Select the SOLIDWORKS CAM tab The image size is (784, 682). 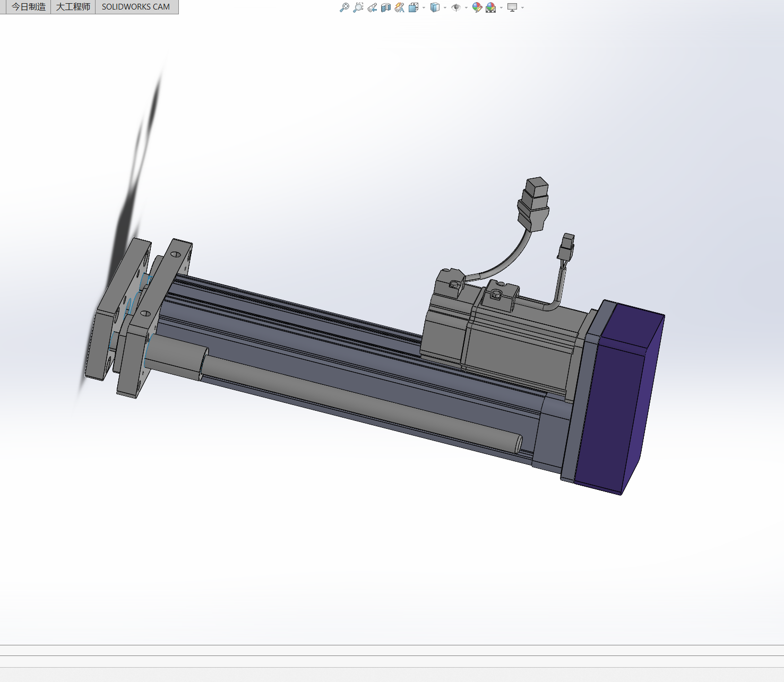[x=136, y=7]
